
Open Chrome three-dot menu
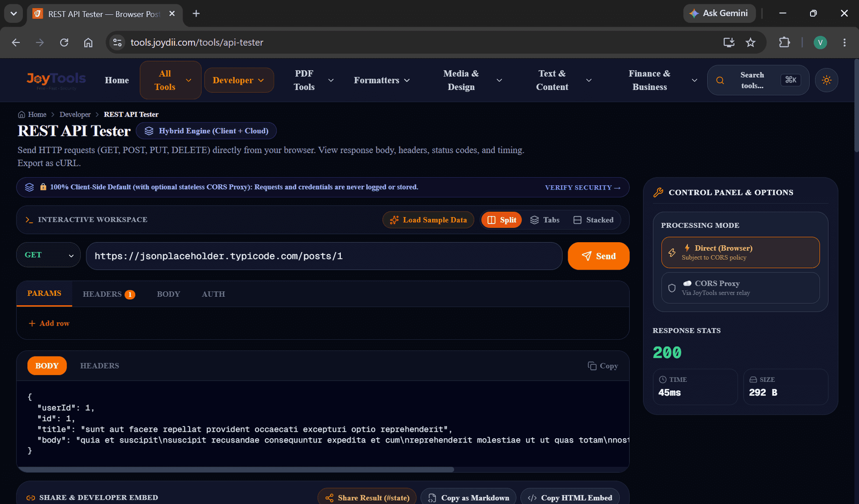tap(845, 42)
